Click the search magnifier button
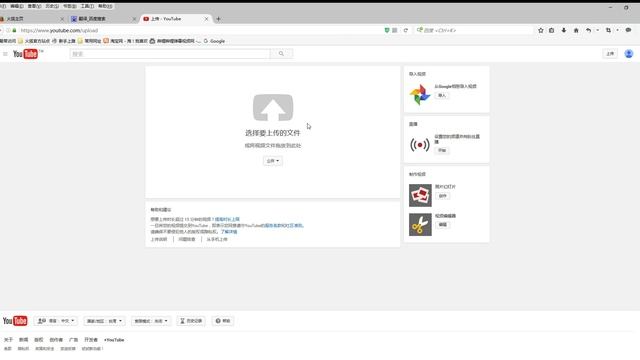The height and width of the screenshot is (360, 640). tap(281, 54)
